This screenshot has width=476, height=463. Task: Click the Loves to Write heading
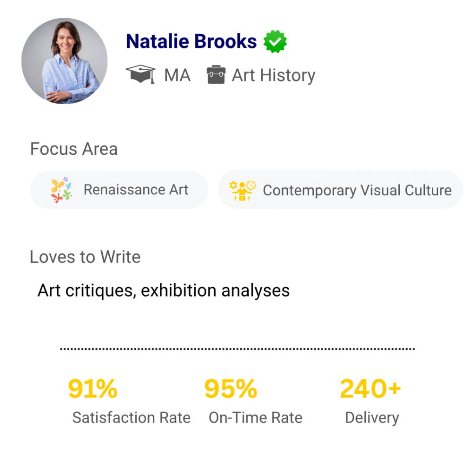tap(85, 257)
